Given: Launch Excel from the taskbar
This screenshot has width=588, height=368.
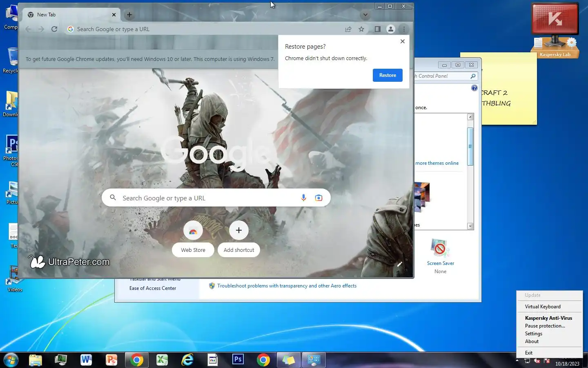Looking at the screenshot, I should pyautogui.click(x=162, y=360).
